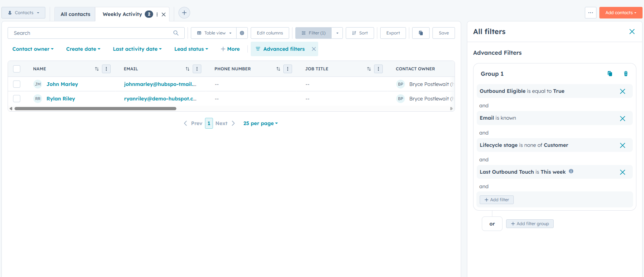The height and width of the screenshot is (277, 644).
Task: Click the scrollbar left arrow
Action: pos(11,108)
